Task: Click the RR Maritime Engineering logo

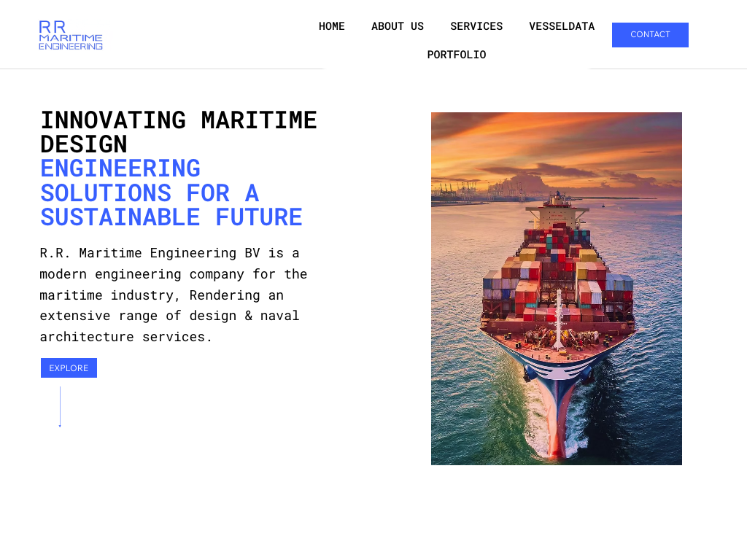Action: (x=71, y=35)
